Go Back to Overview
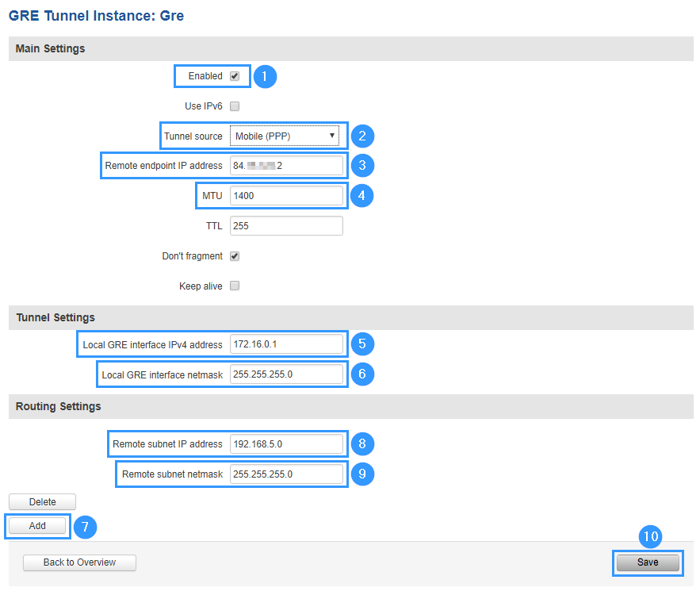700x595 pixels. pos(79,562)
